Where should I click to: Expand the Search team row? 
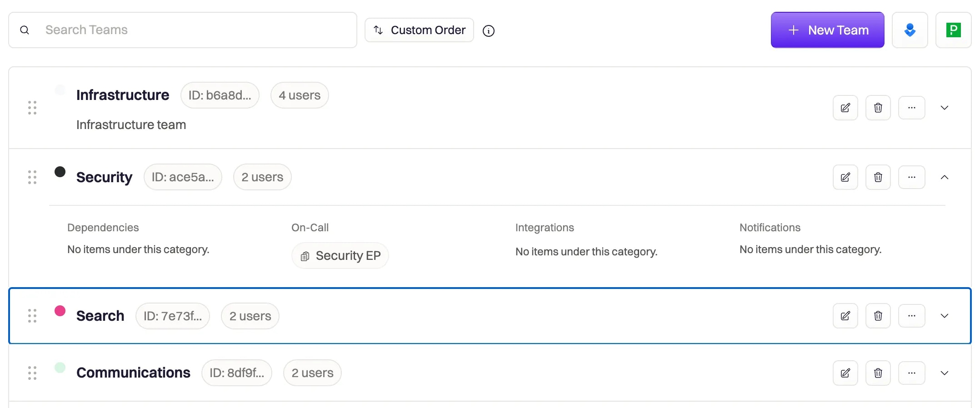[x=944, y=316]
